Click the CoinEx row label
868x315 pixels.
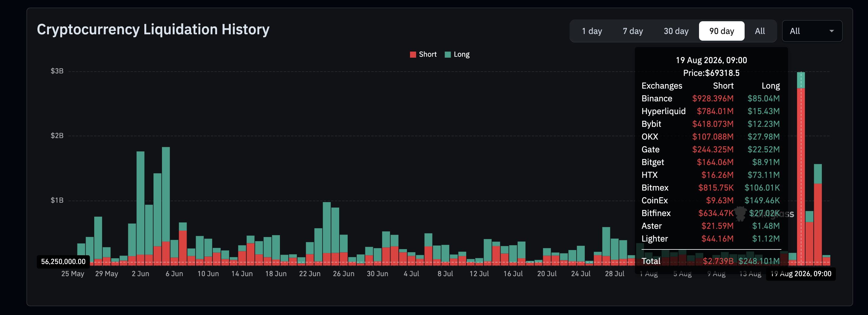(654, 201)
